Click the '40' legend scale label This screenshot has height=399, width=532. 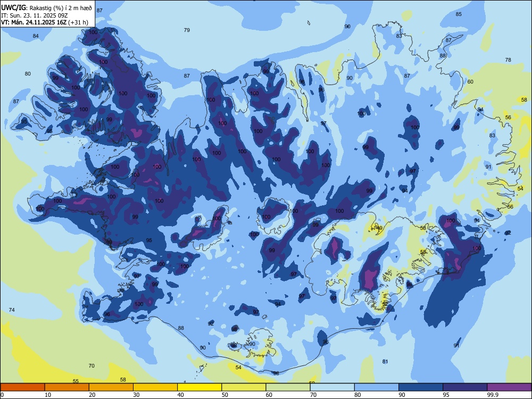tap(181, 395)
